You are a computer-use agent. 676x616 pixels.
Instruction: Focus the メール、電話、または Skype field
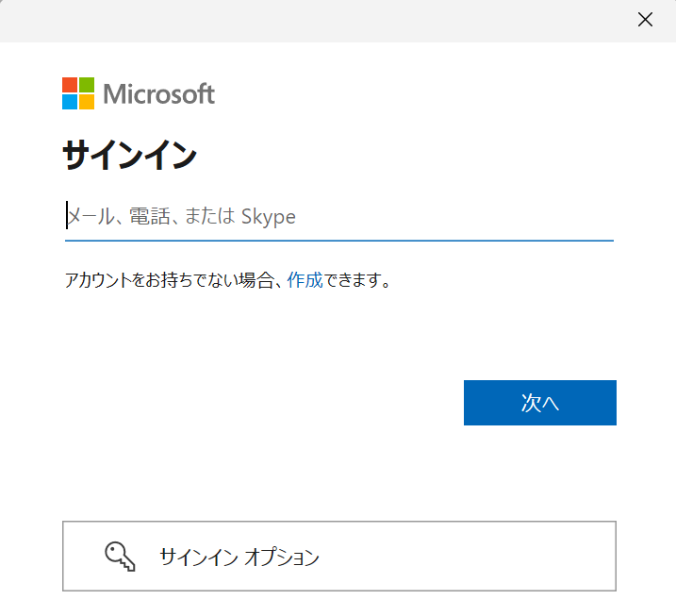point(339,216)
